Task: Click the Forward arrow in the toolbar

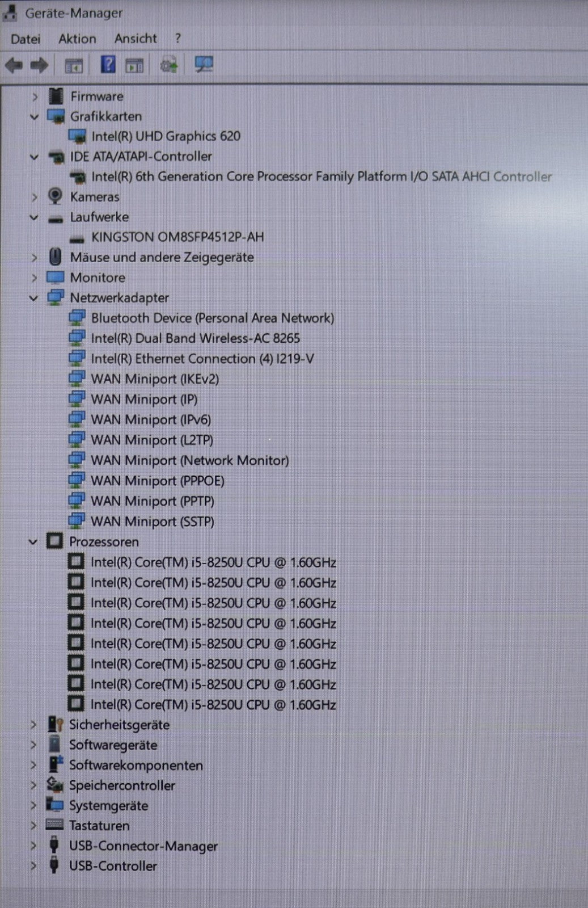Action: click(x=39, y=65)
